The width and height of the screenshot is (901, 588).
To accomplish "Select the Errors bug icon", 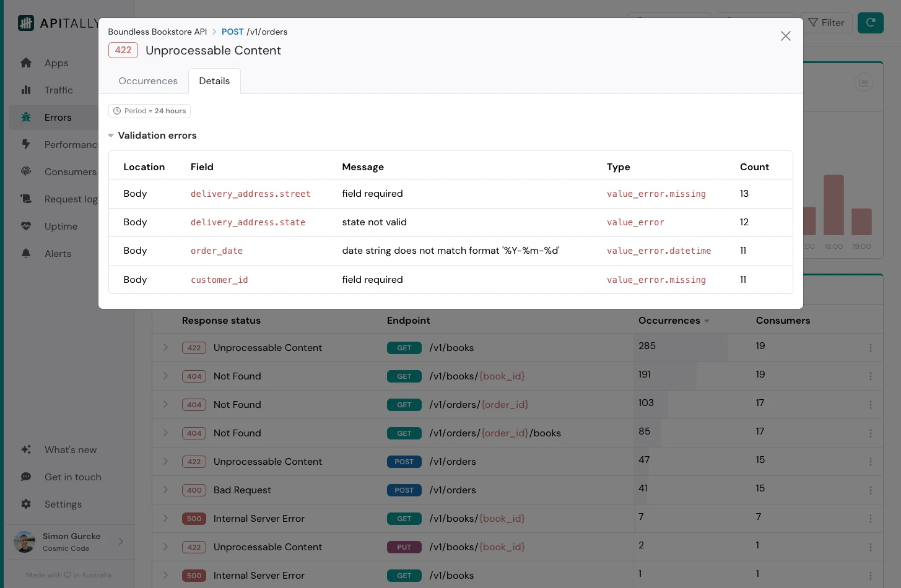I will (x=26, y=117).
